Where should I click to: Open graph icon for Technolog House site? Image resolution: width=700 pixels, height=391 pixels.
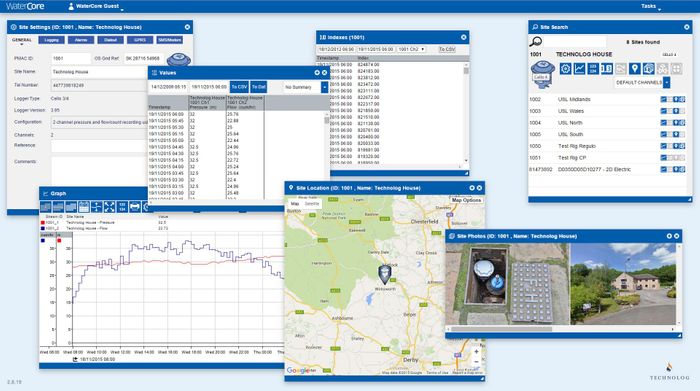point(579,69)
